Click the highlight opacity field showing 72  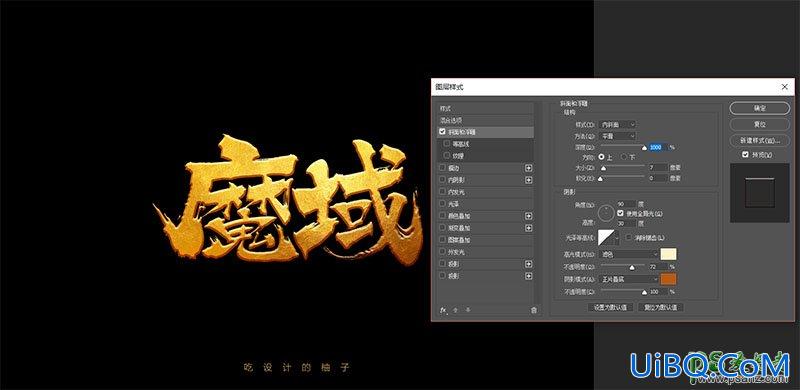658,267
